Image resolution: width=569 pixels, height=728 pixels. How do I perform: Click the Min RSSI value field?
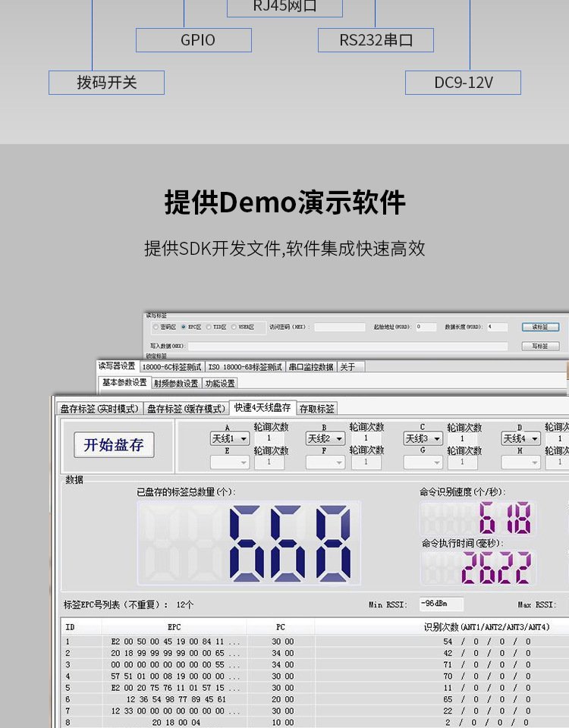(441, 604)
